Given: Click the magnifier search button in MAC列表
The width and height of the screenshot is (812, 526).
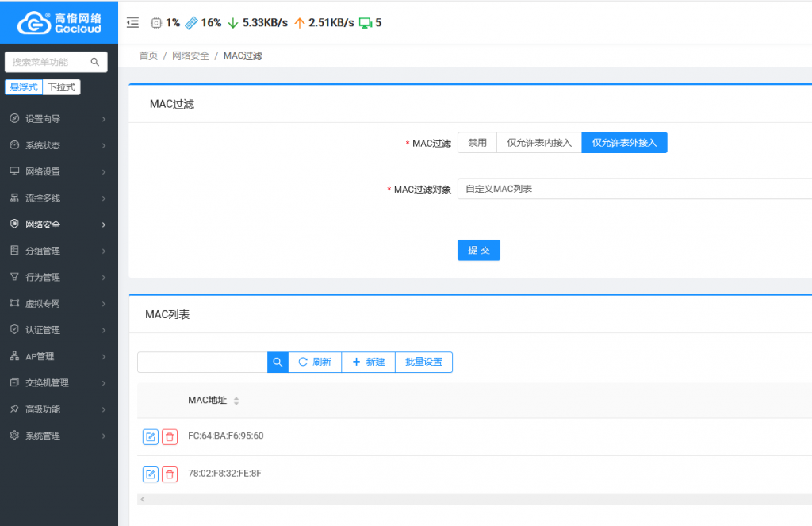Looking at the screenshot, I should coord(278,363).
